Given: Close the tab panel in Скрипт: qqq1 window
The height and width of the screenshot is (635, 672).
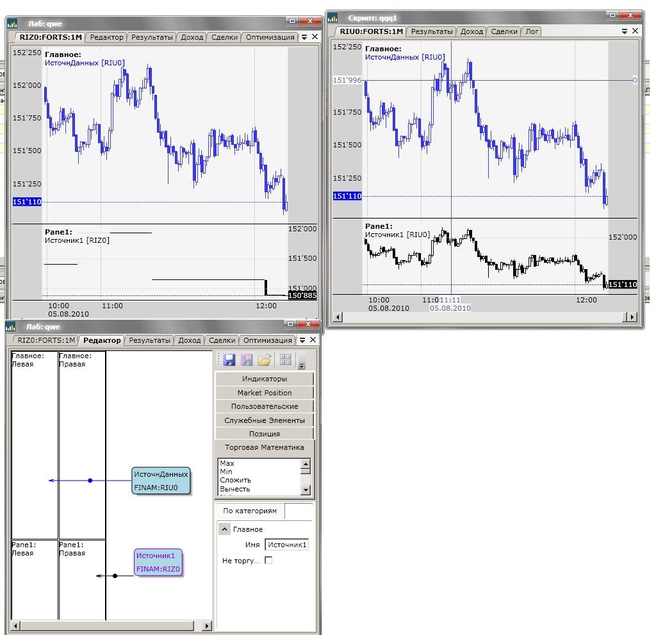Looking at the screenshot, I should point(635,31).
